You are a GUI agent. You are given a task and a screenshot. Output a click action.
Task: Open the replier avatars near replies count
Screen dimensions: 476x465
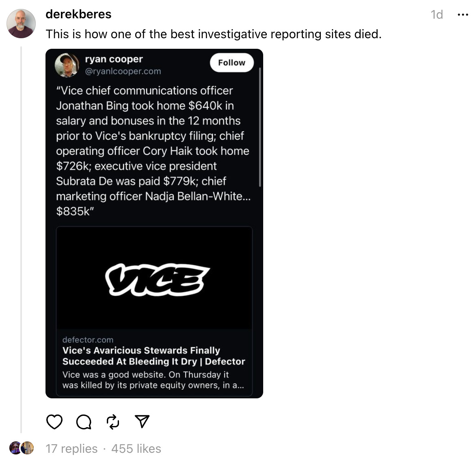point(21,448)
